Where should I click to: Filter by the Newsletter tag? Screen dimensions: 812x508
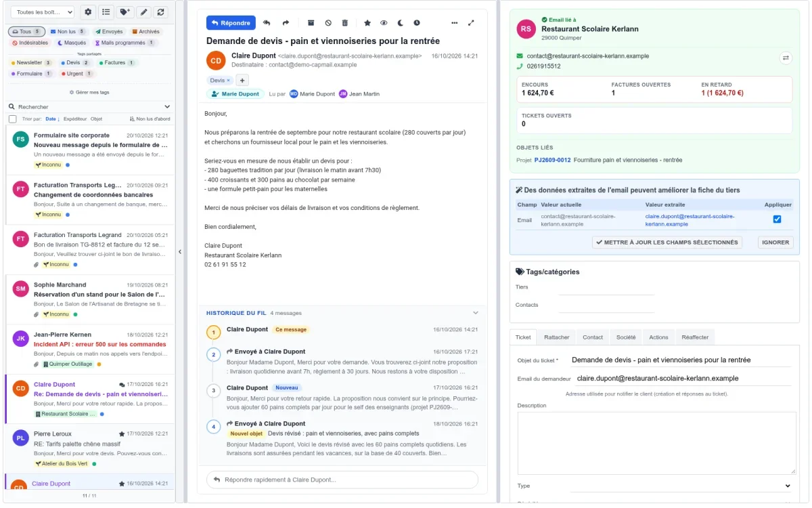point(31,62)
